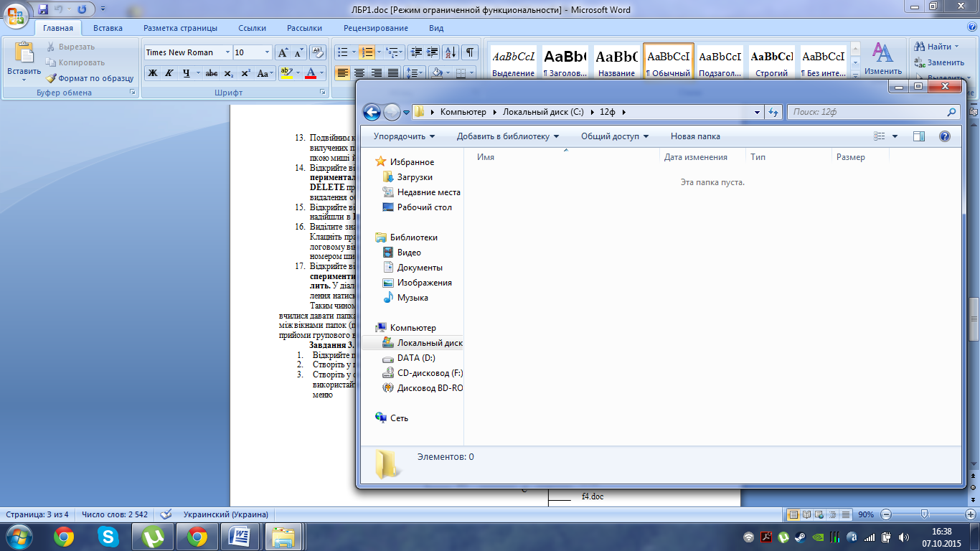Toggle center alignment

[x=359, y=73]
